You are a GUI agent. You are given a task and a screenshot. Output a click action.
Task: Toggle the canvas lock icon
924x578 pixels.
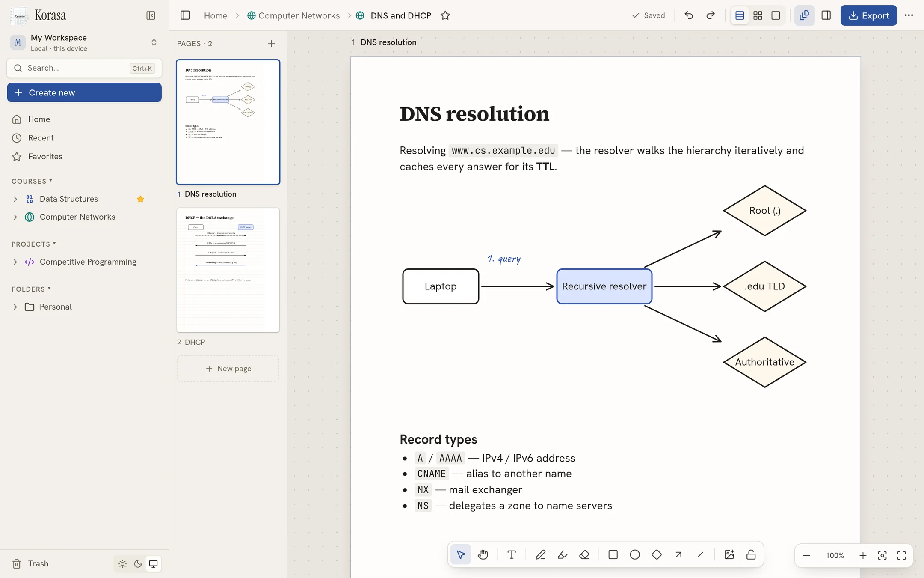click(751, 555)
